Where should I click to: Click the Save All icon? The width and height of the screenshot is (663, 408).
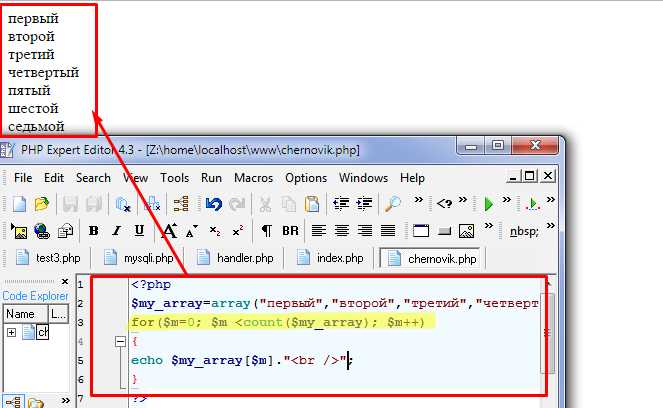point(94,204)
